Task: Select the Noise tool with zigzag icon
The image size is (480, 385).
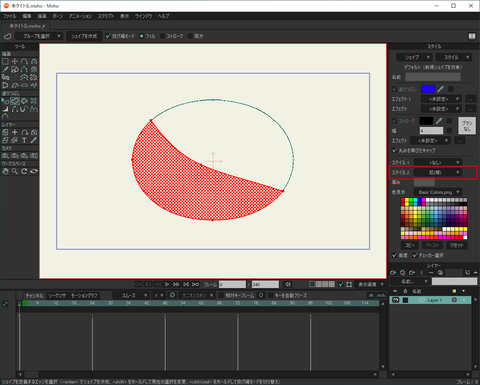Action: (34, 85)
